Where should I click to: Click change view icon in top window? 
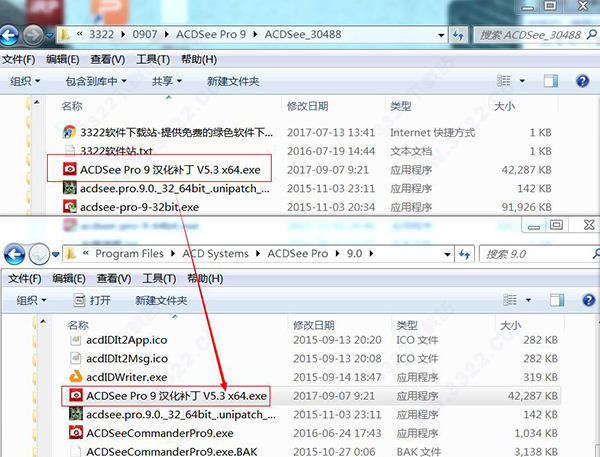click(504, 81)
